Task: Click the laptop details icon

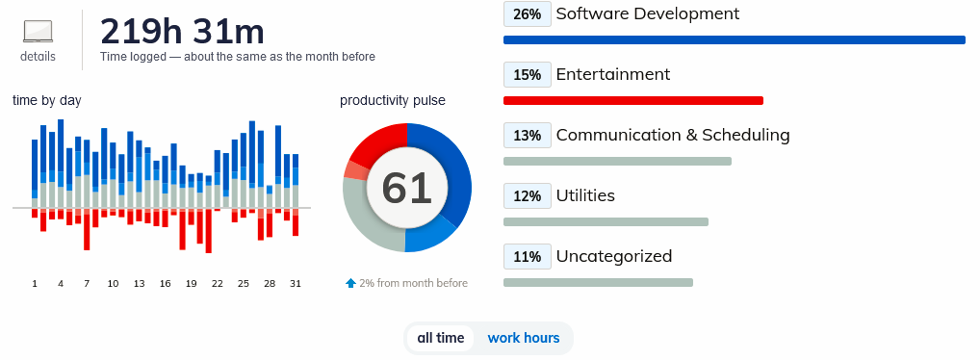Action: (x=39, y=31)
